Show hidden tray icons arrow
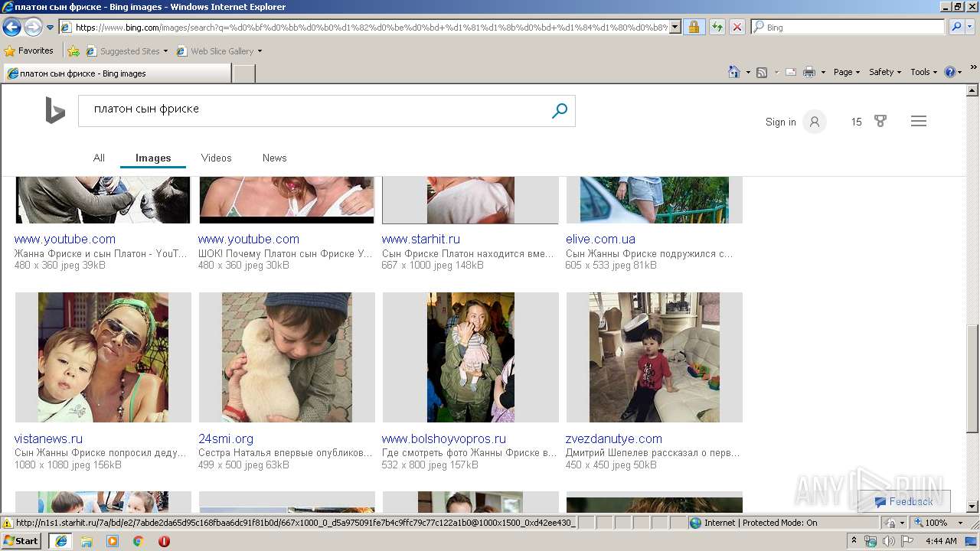The width and height of the screenshot is (980, 551). 854,541
